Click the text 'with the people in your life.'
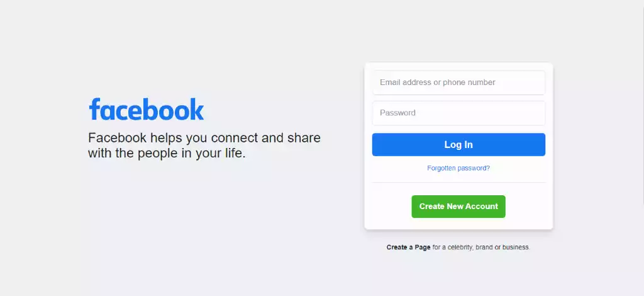644x296 pixels. pos(167,153)
